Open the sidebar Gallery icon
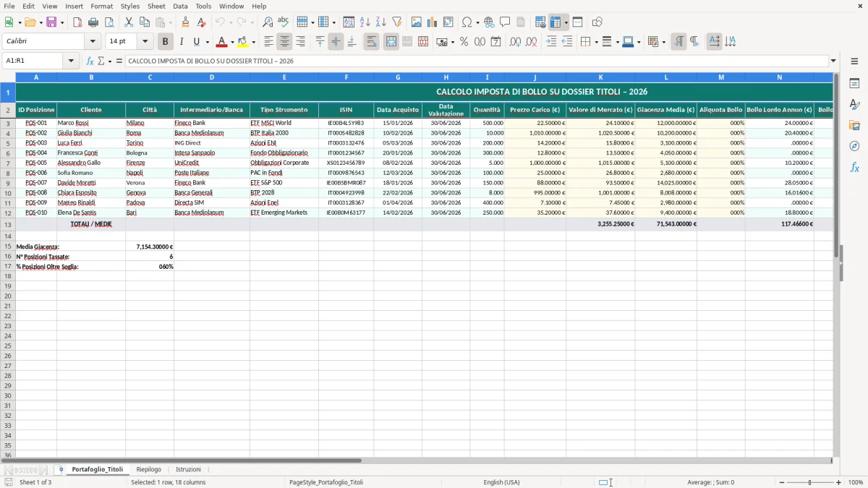Viewport: 868px width, 488px height. coord(854,125)
